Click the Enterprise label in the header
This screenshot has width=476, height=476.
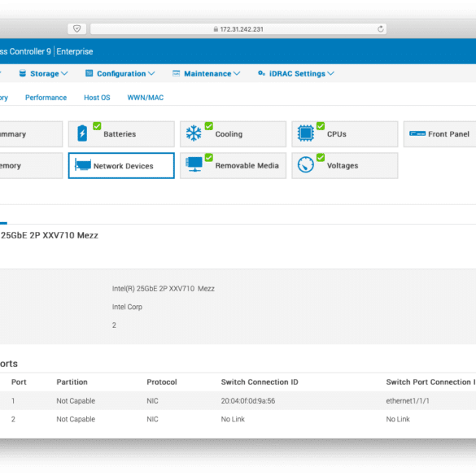(x=75, y=51)
